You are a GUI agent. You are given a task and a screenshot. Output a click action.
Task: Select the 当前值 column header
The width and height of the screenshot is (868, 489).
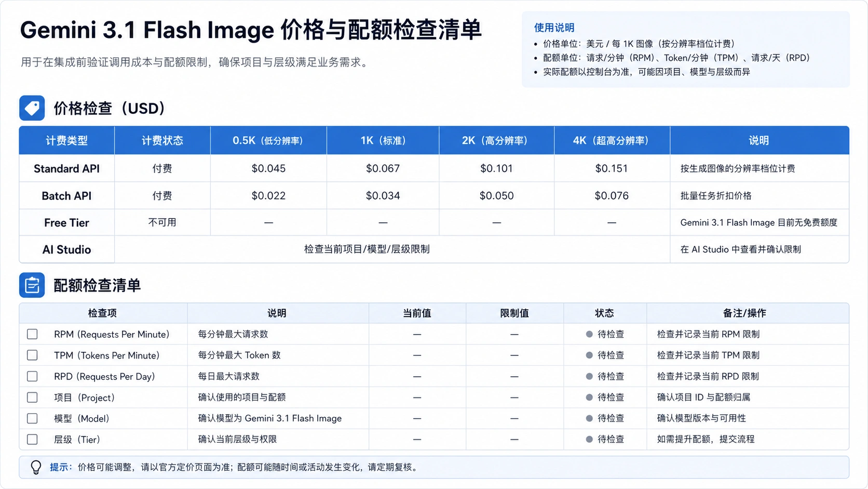tap(417, 313)
